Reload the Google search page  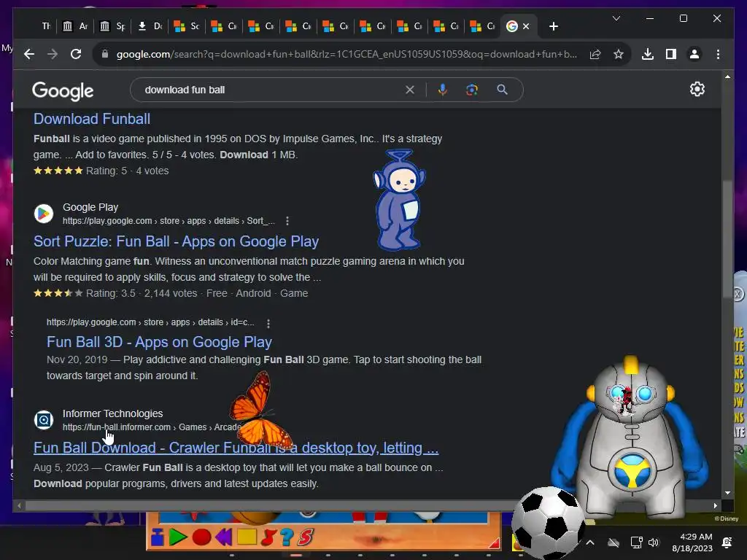[x=76, y=54]
